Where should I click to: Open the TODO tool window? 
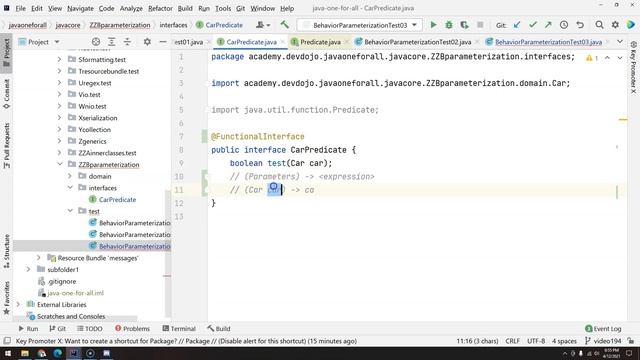click(x=90, y=329)
